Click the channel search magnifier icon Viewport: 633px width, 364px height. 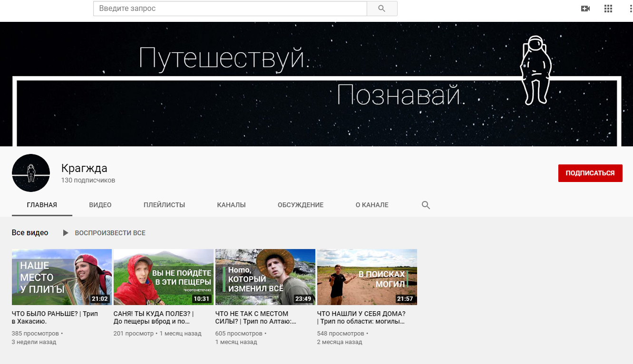pos(426,205)
